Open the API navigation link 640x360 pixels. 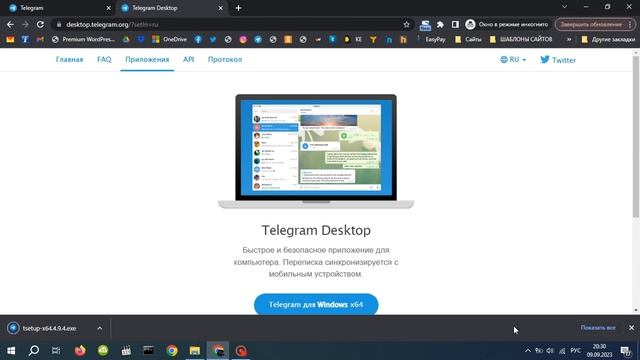tap(189, 60)
